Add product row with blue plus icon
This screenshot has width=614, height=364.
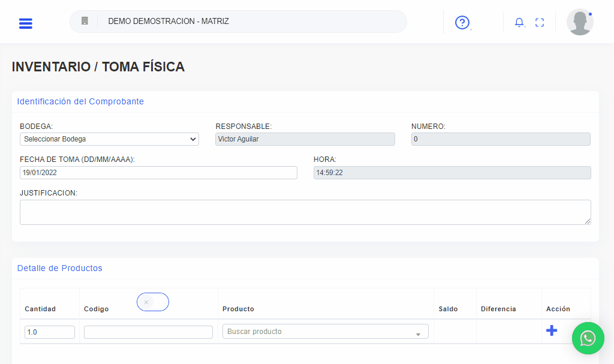point(552,330)
